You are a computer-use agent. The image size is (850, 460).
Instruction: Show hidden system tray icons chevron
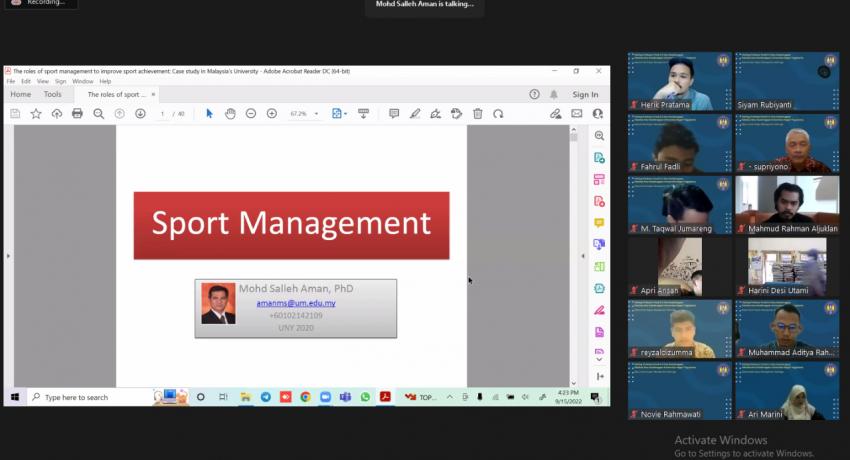point(449,397)
